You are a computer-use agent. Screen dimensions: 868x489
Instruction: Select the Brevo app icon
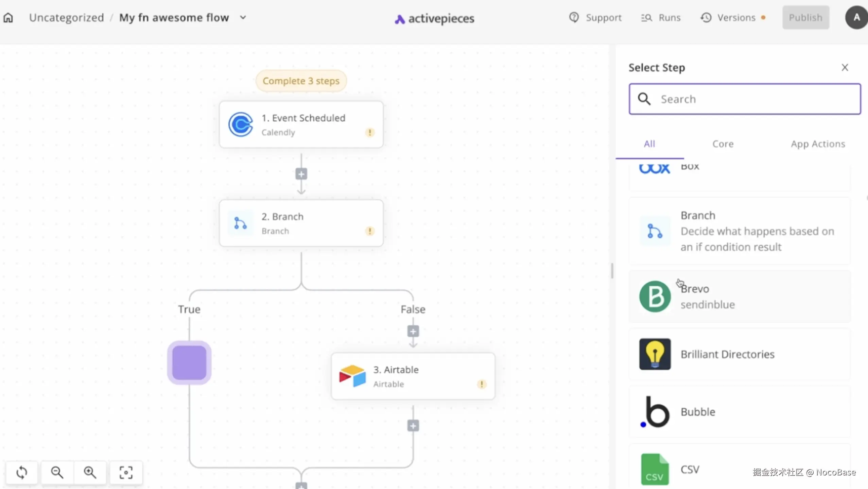pos(655,297)
